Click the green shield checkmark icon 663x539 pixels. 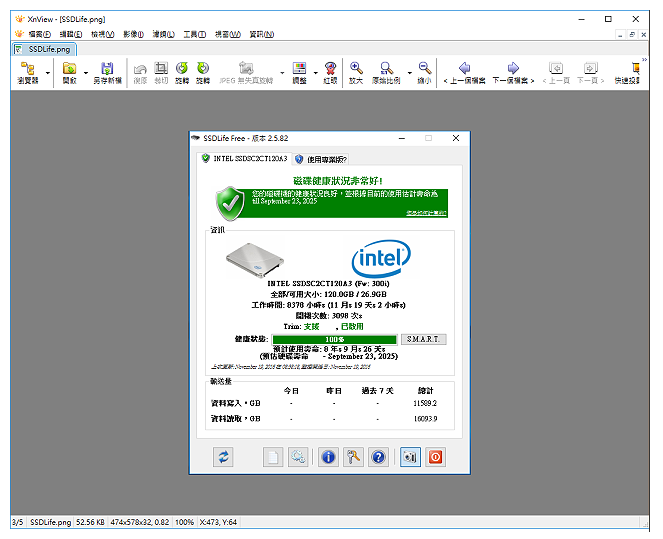pyautogui.click(x=230, y=204)
